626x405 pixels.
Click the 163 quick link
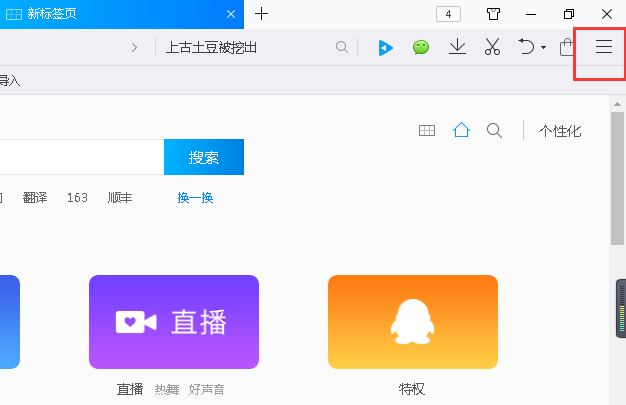pyautogui.click(x=77, y=197)
